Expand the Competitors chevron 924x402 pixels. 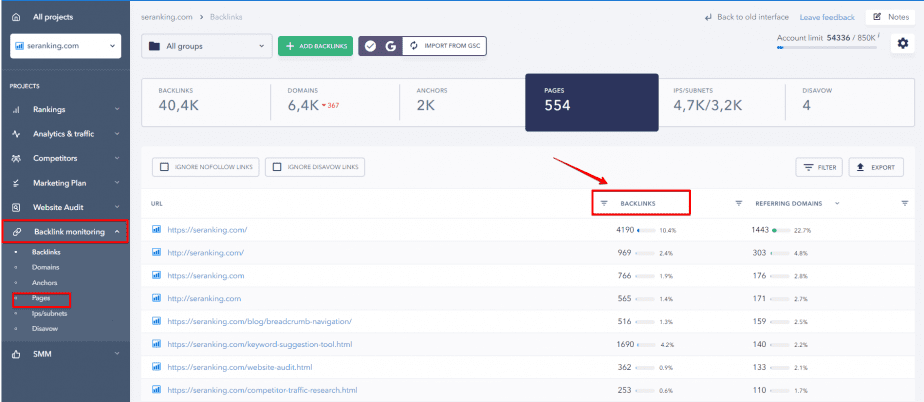(x=117, y=159)
